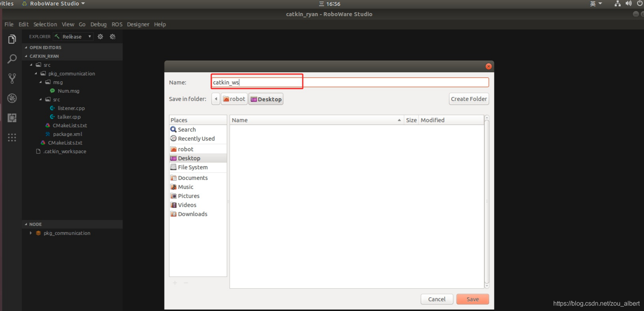Select Music in Places list
The width and height of the screenshot is (644, 311).
(x=198, y=187)
